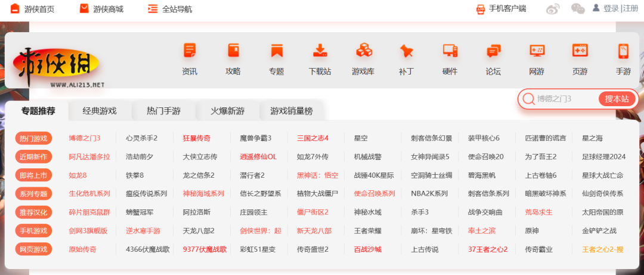Open the 王者荣耀 game link
The image size is (644, 275).
tap(367, 231)
